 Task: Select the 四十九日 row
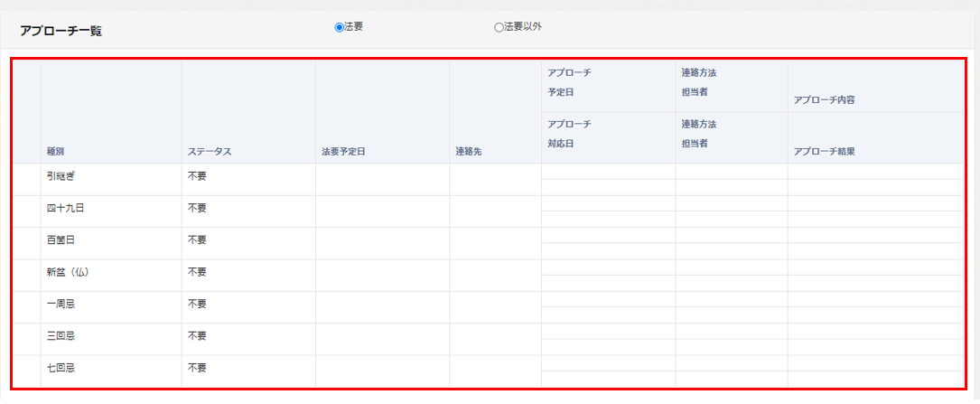[x=65, y=208]
